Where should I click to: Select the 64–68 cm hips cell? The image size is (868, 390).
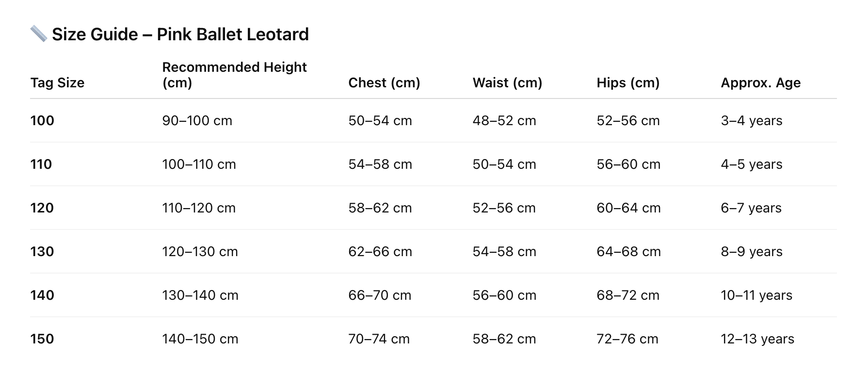[x=628, y=252]
